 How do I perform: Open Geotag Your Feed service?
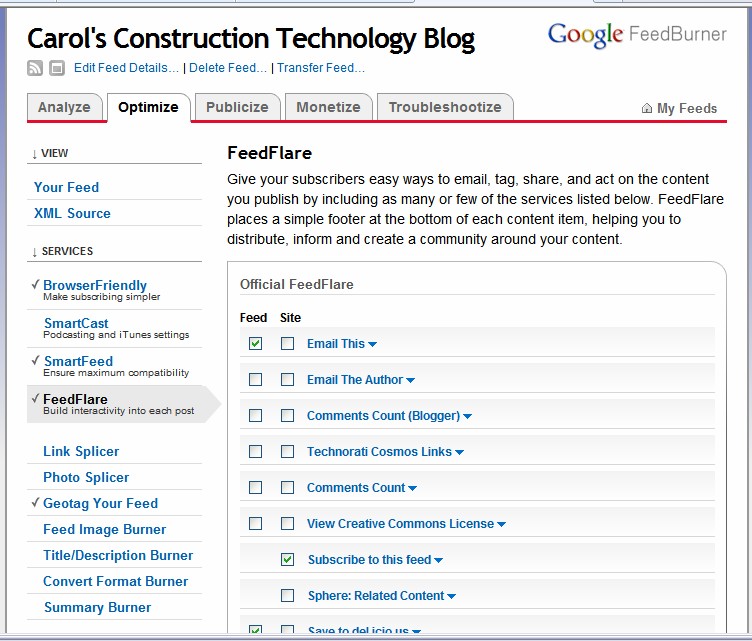101,503
